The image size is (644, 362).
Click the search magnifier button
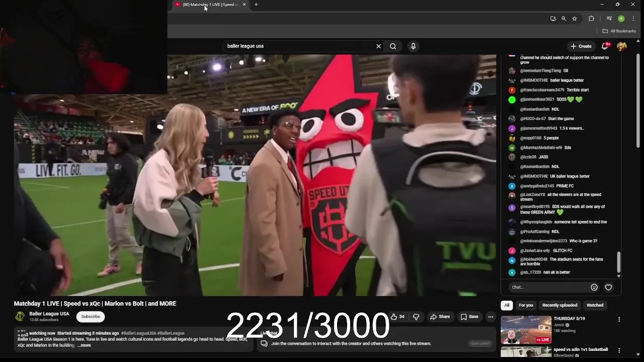393,46
